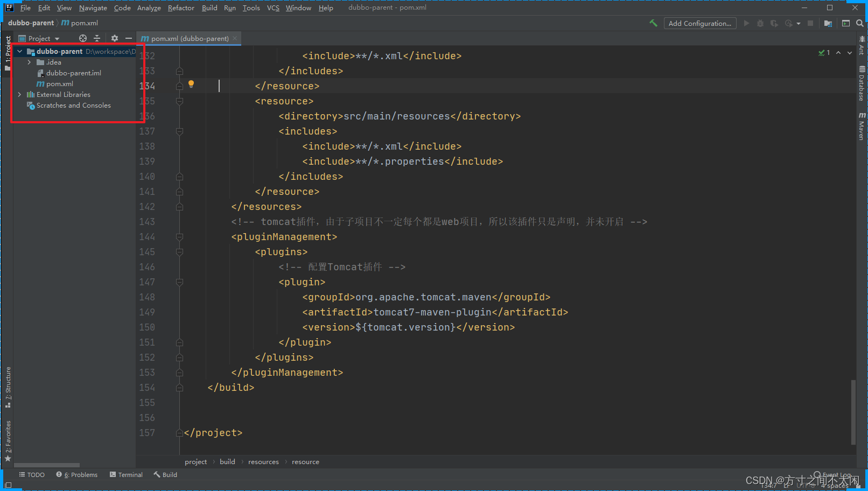Open Search Everywhere with the magnifier icon
The image size is (868, 491).
tap(859, 23)
